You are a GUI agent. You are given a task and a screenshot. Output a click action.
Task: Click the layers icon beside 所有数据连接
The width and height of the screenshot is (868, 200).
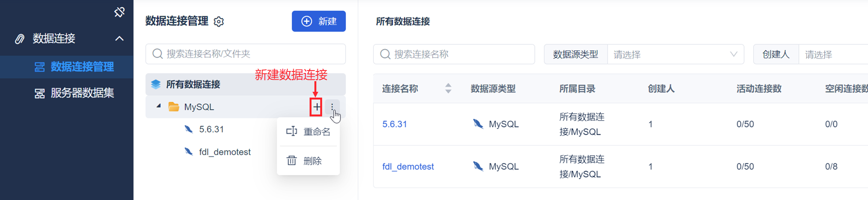point(156,85)
